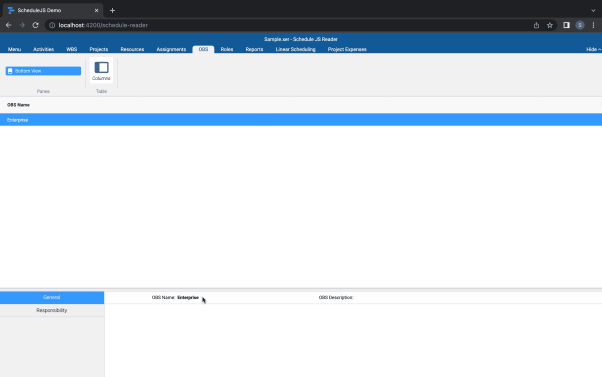The height and width of the screenshot is (377, 602).
Task: Open the Linear Scheduling tab
Action: click(296, 49)
